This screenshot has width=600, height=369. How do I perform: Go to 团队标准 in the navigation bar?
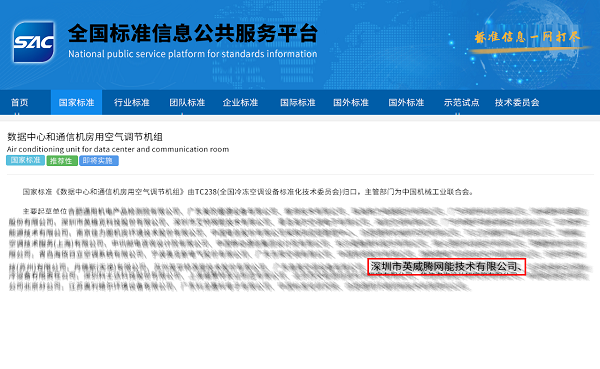tap(187, 103)
